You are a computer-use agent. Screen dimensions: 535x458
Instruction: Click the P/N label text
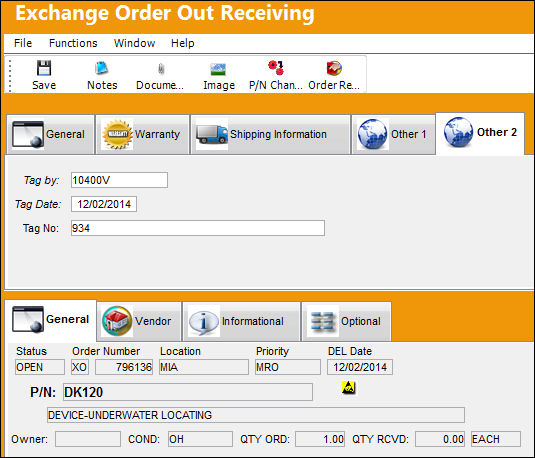click(43, 392)
